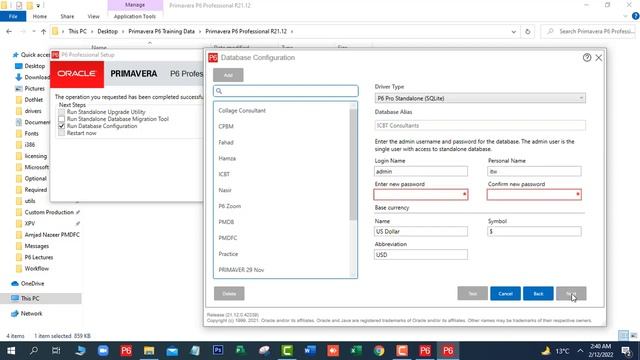Image resolution: width=640 pixels, height=360 pixels.
Task: Click the Delete button below alias list
Action: pyautogui.click(x=229, y=293)
